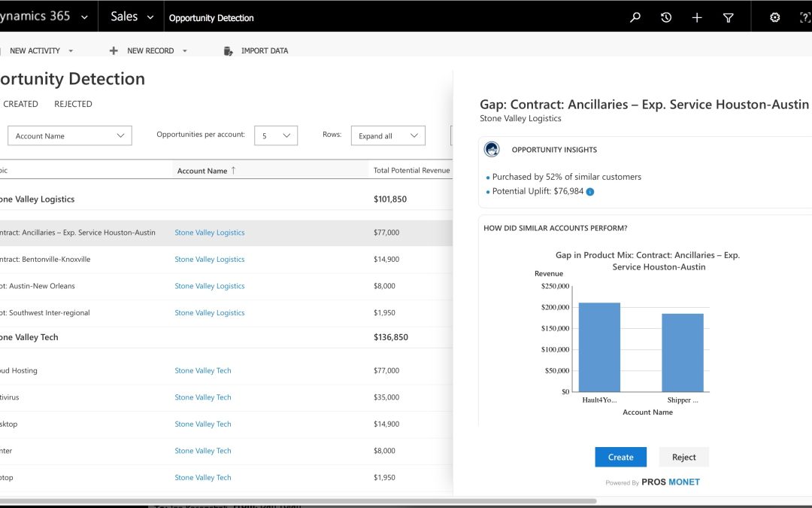812x508 pixels.
Task: Click the Austin-New Orleans row topic
Action: pyautogui.click(x=38, y=286)
